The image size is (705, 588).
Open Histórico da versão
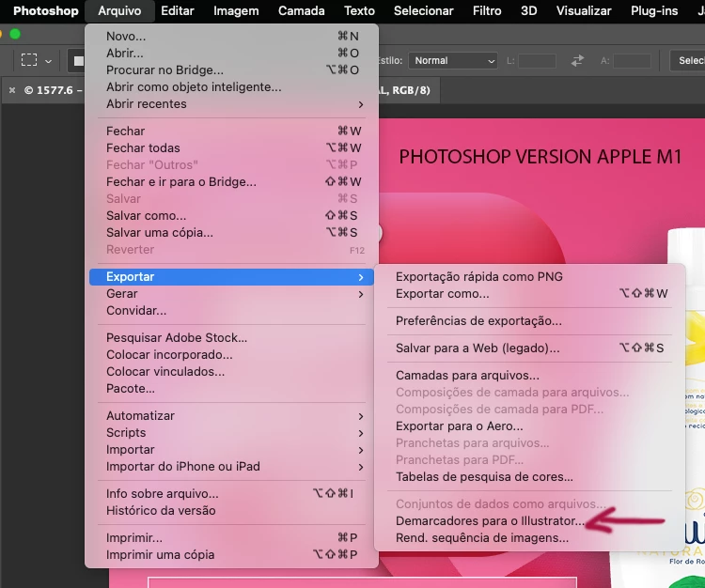pyautogui.click(x=231, y=511)
